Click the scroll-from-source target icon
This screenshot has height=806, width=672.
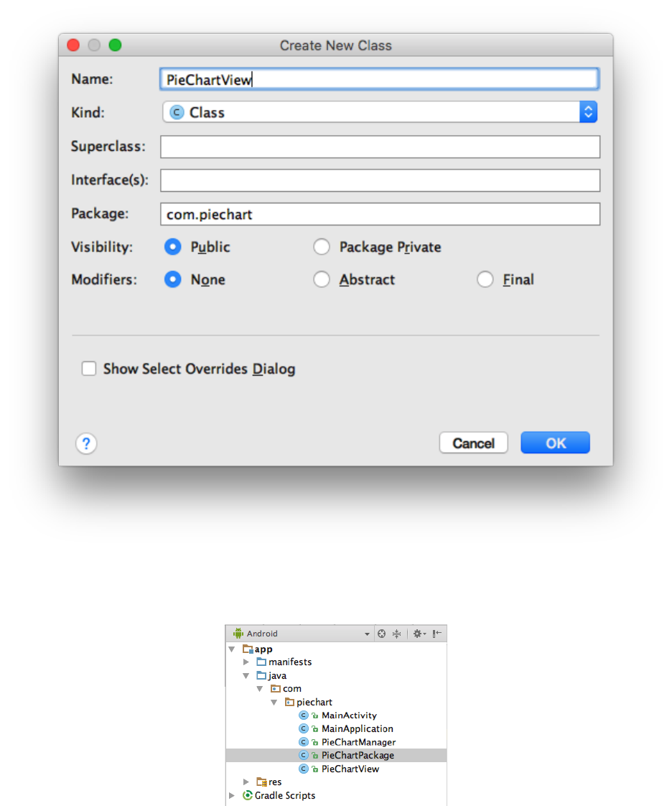[x=382, y=634]
